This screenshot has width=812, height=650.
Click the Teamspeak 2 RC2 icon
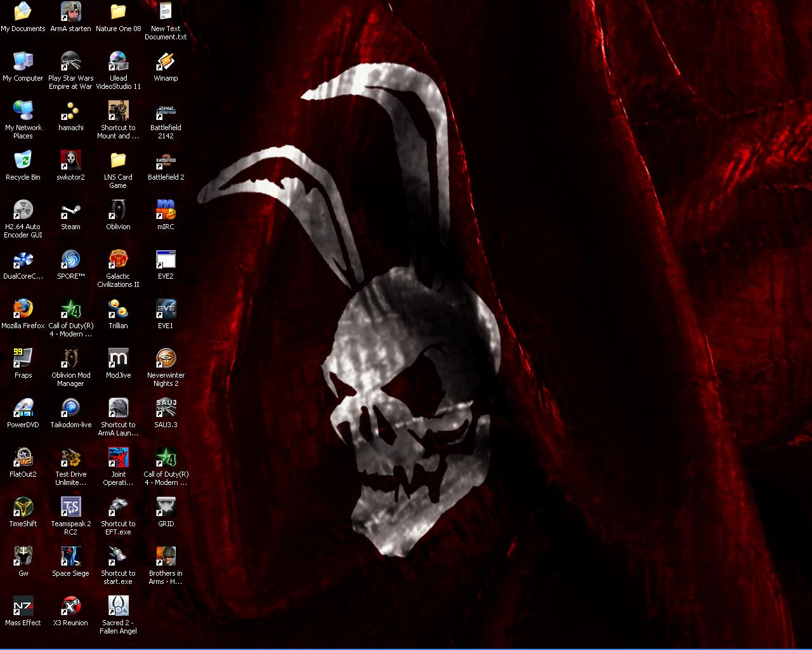(70, 507)
